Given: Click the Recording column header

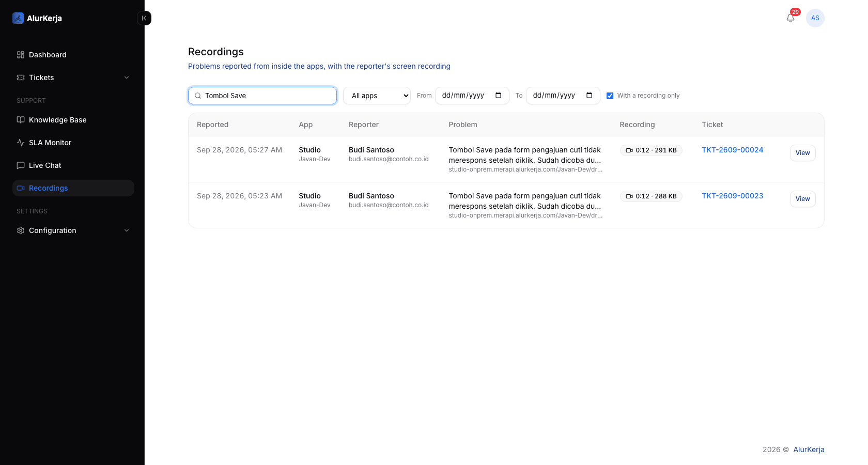Looking at the screenshot, I should point(637,125).
